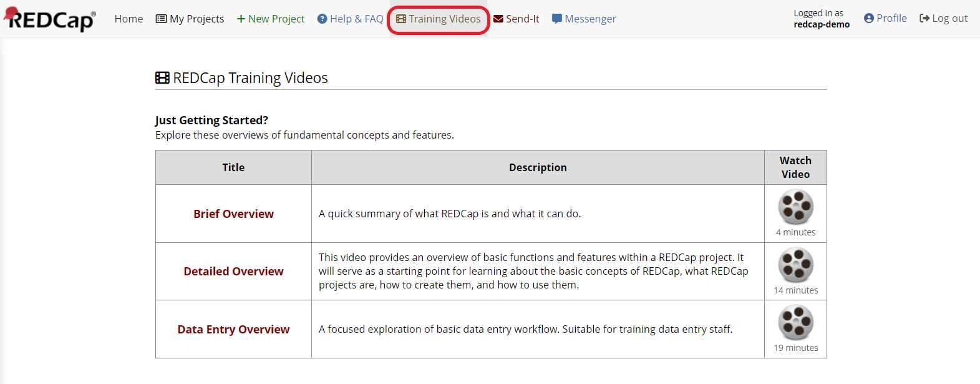The width and height of the screenshot is (980, 384).
Task: Click the Description column header
Action: pyautogui.click(x=538, y=167)
